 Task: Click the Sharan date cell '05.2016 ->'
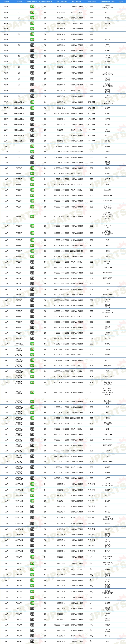point(61,551)
